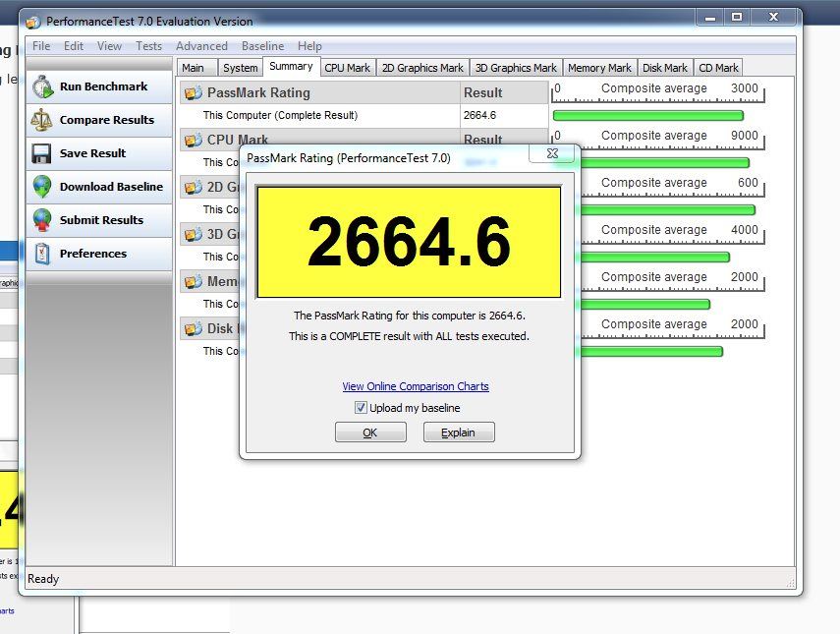Open the Baseline menu

coord(262,46)
